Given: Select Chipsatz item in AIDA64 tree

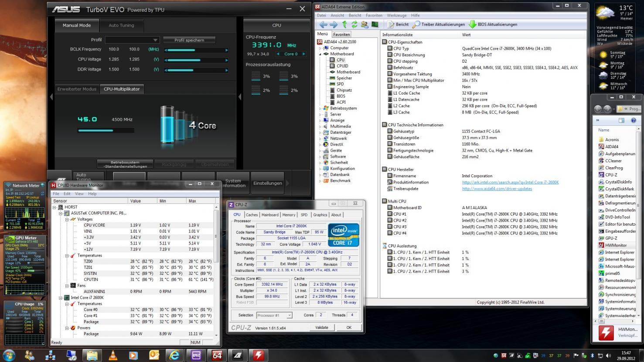Looking at the screenshot, I should 344,90.
